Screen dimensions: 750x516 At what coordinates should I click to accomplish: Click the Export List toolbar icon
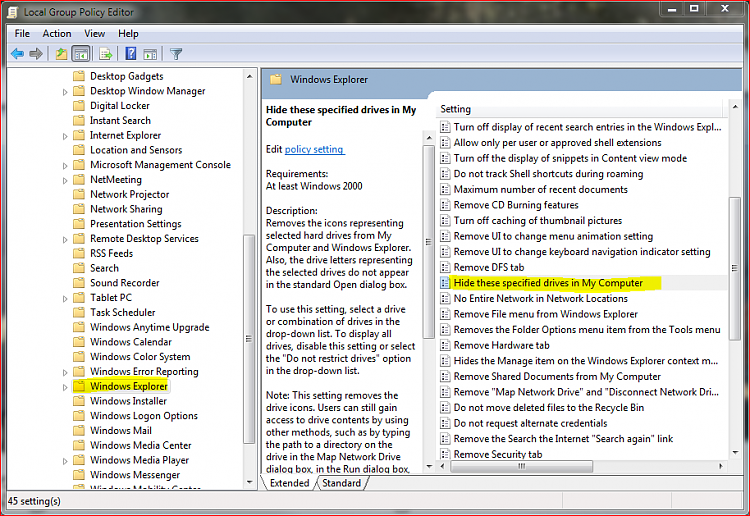pyautogui.click(x=105, y=54)
